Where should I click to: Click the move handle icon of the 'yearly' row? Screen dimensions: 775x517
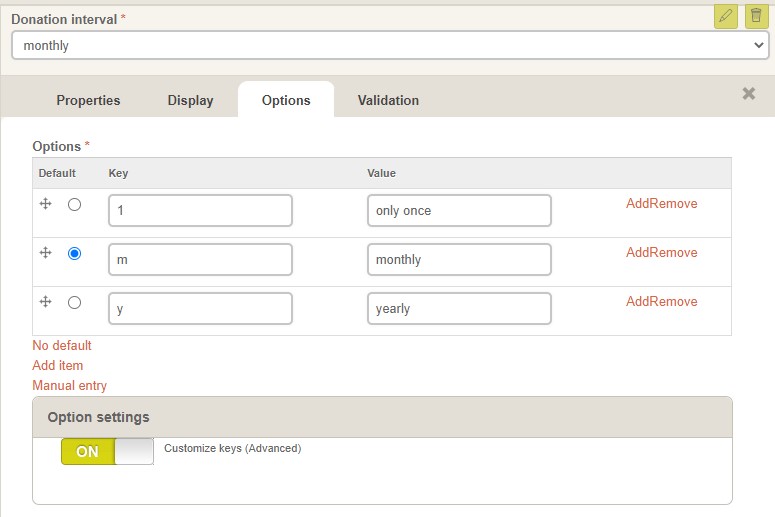pos(45,302)
